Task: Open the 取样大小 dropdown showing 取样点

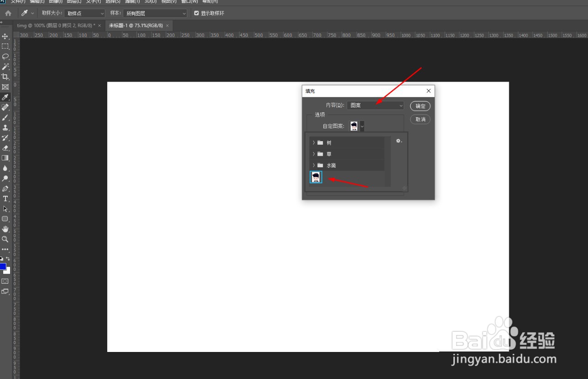Action: [85, 13]
